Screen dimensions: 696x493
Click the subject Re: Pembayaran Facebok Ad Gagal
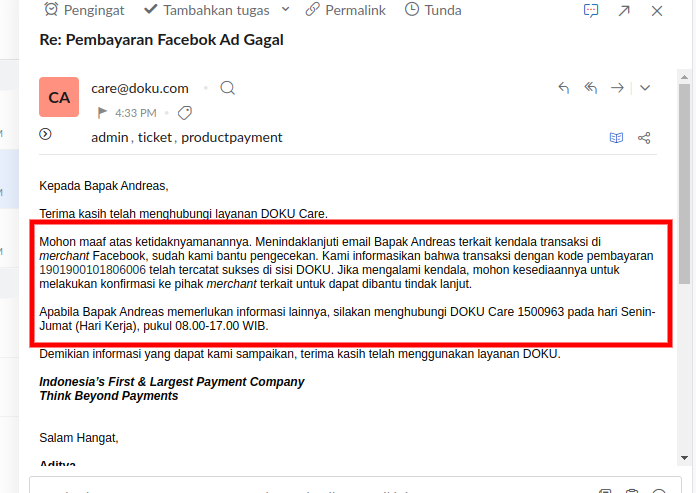pyautogui.click(x=162, y=40)
